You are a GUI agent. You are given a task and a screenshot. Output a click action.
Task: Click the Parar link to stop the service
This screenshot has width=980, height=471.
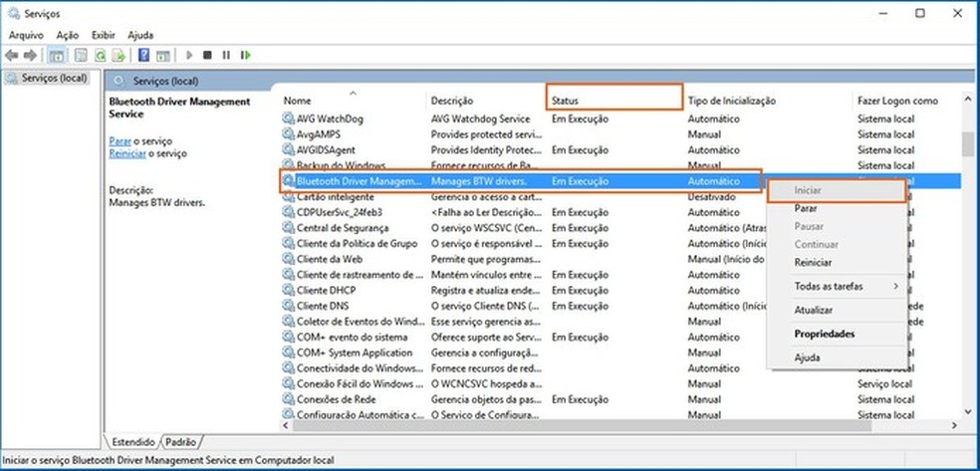point(120,141)
